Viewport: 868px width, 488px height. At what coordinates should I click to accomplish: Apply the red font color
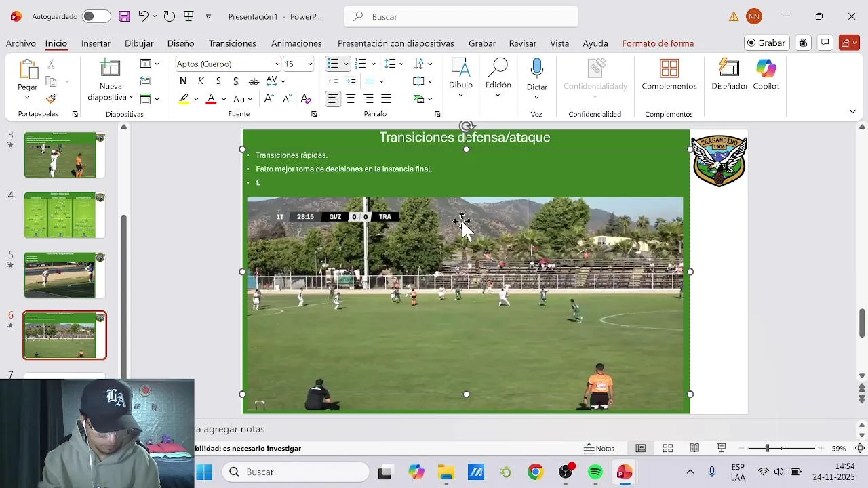click(x=211, y=99)
